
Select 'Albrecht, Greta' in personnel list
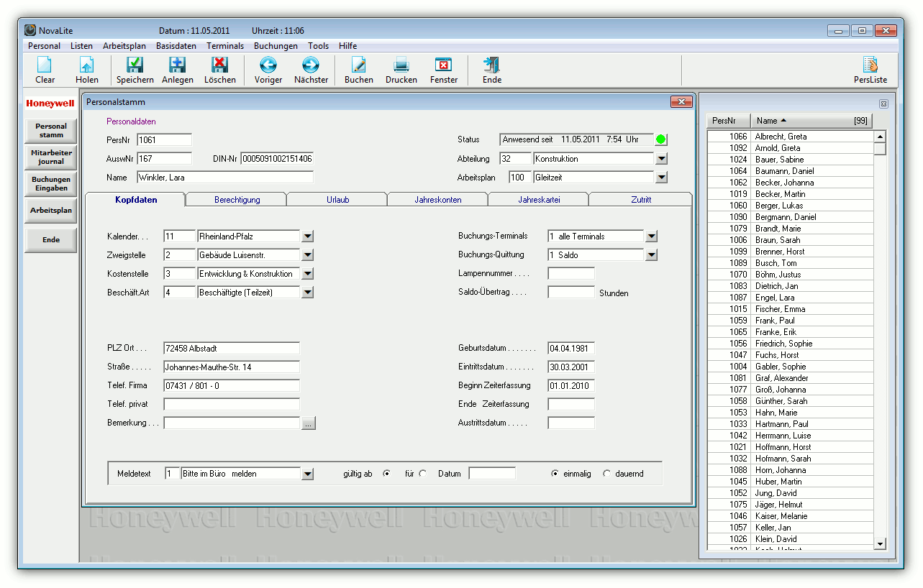790,137
